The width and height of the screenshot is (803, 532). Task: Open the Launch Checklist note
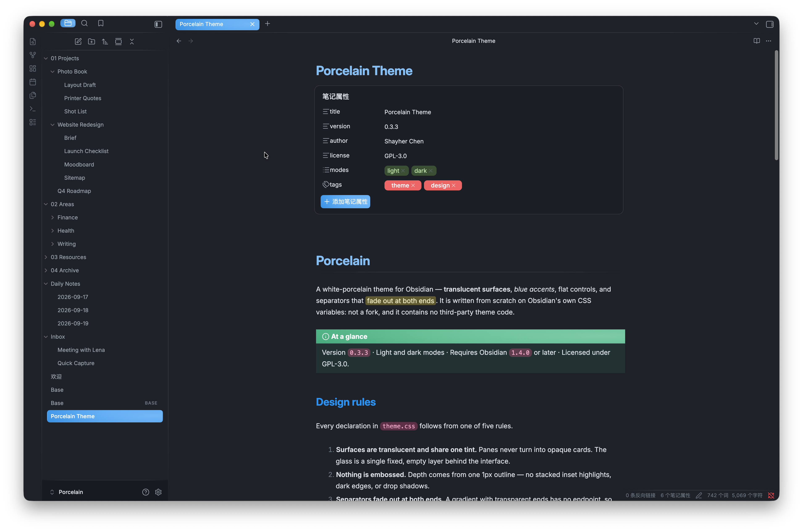tap(105, 151)
